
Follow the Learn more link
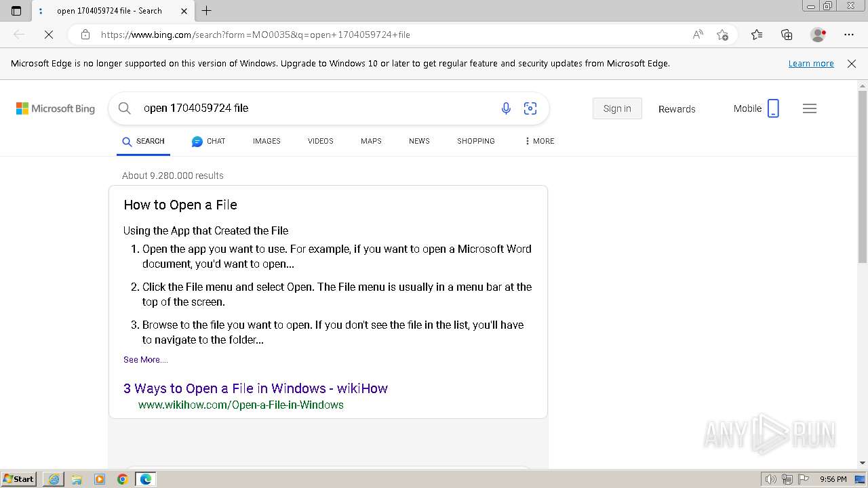(x=811, y=64)
